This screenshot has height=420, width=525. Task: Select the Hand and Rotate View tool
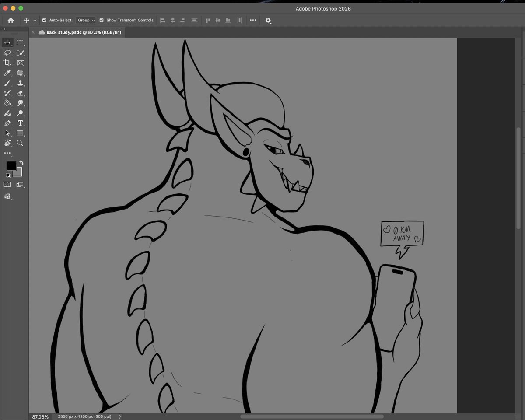pos(7,143)
